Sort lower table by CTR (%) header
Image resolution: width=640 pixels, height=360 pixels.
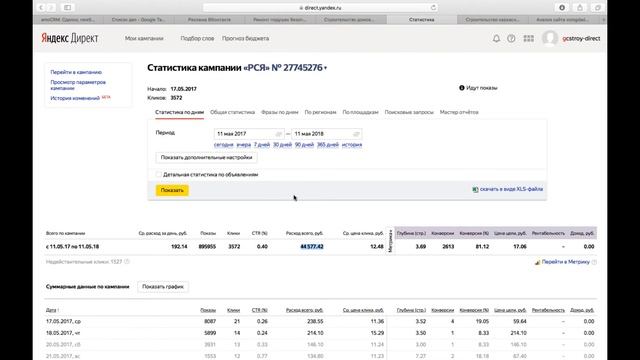[260, 310]
